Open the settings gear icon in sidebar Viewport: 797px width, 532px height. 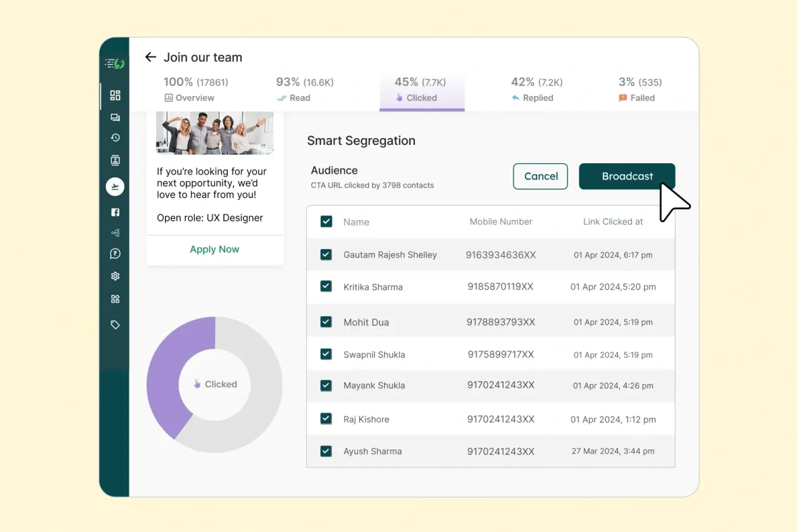coord(115,276)
